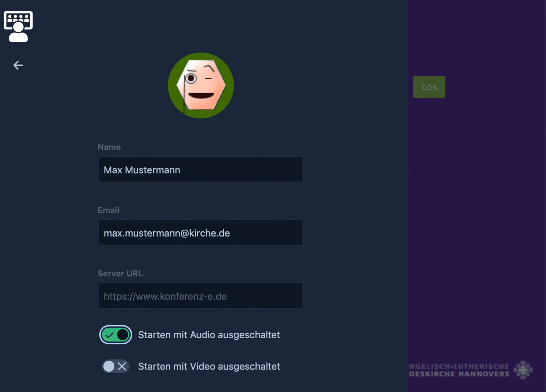Focus the Email input field
The width and height of the screenshot is (546, 392).
coord(201,233)
